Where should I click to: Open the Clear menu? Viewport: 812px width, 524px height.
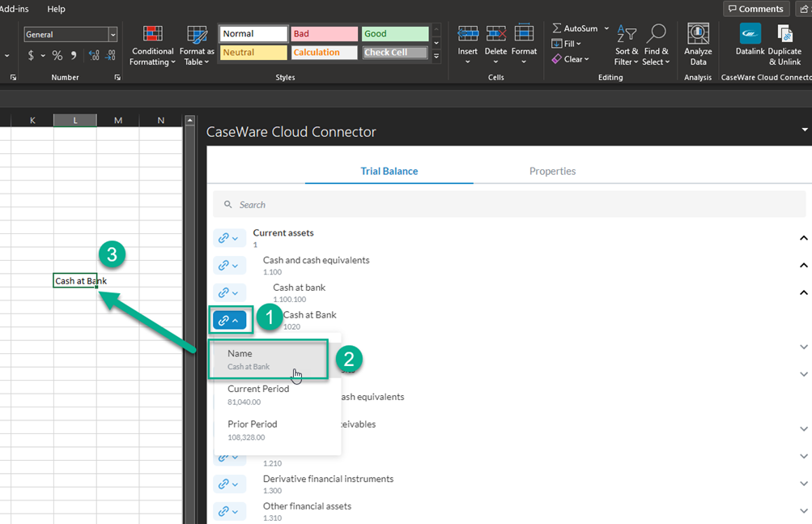pyautogui.click(x=571, y=59)
